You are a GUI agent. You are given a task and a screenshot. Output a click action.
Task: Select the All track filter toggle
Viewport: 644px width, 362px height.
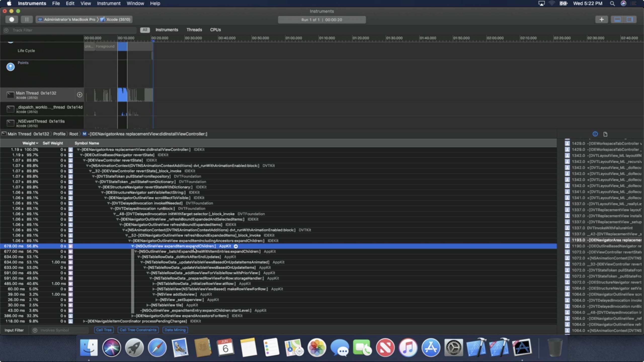pyautogui.click(x=145, y=30)
